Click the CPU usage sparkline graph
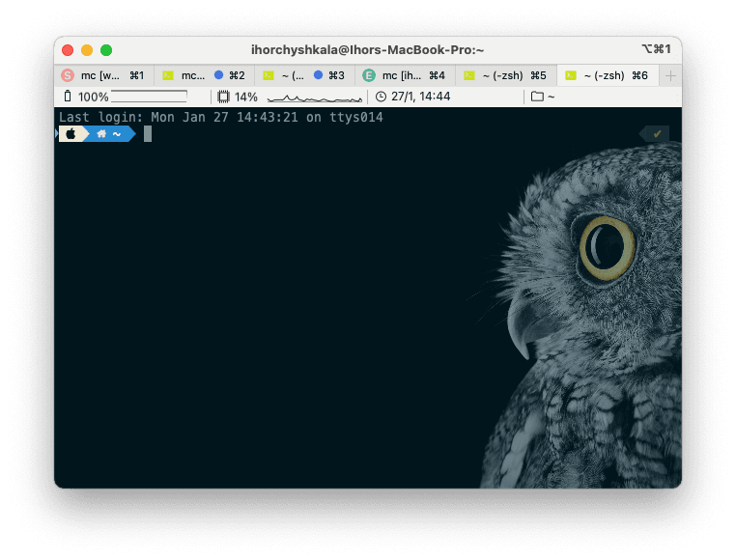The width and height of the screenshot is (736, 560). [314, 98]
